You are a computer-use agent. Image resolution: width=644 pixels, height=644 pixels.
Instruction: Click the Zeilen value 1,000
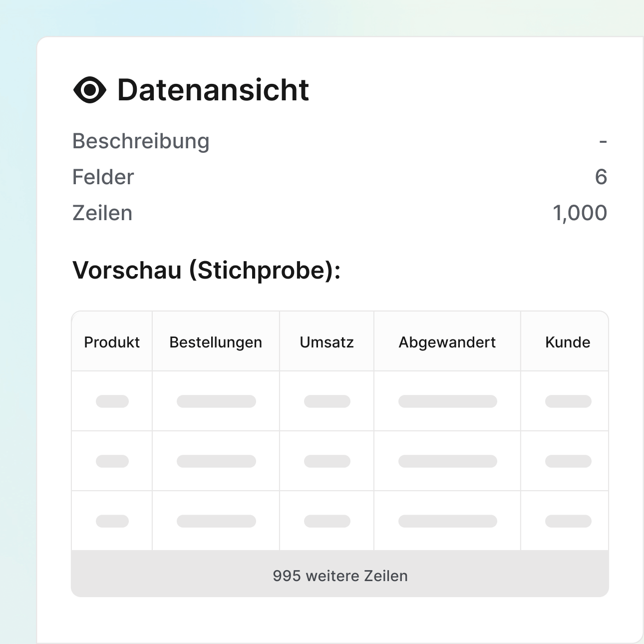point(580,213)
